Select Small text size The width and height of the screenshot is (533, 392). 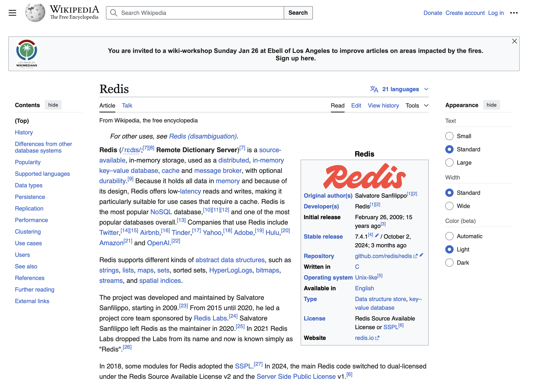pyautogui.click(x=449, y=136)
